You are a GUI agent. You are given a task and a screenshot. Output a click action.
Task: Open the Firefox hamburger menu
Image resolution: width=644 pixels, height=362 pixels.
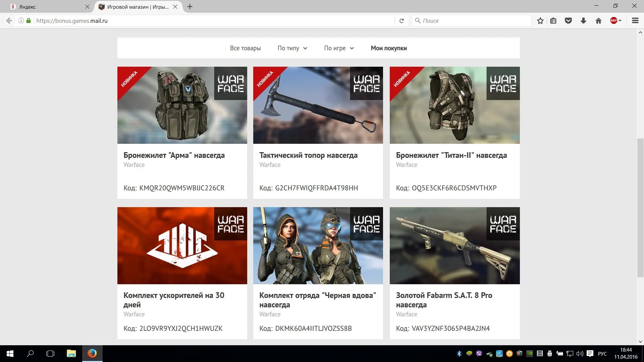pos(635,21)
